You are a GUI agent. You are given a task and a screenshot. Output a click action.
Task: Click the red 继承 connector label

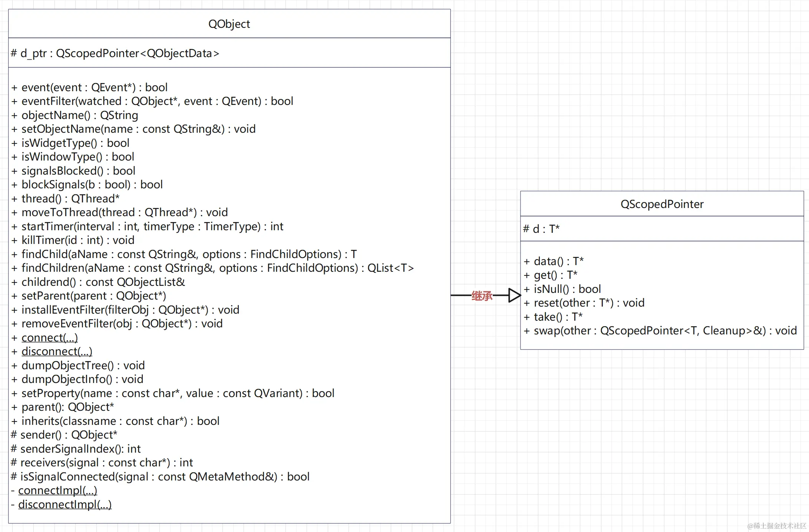click(482, 296)
